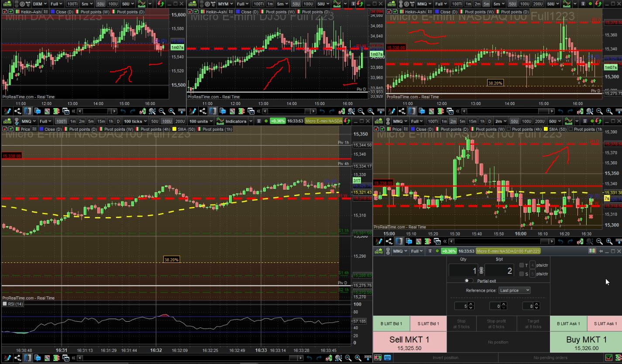622x364 pixels.
Task: Click the Buy MKT 1 button
Action: 586,342
